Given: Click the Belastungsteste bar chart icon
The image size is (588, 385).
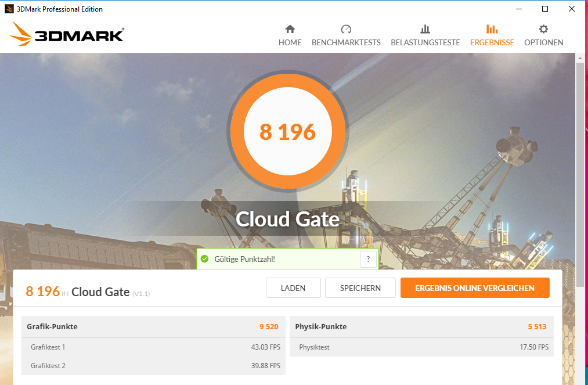Looking at the screenshot, I should [425, 29].
